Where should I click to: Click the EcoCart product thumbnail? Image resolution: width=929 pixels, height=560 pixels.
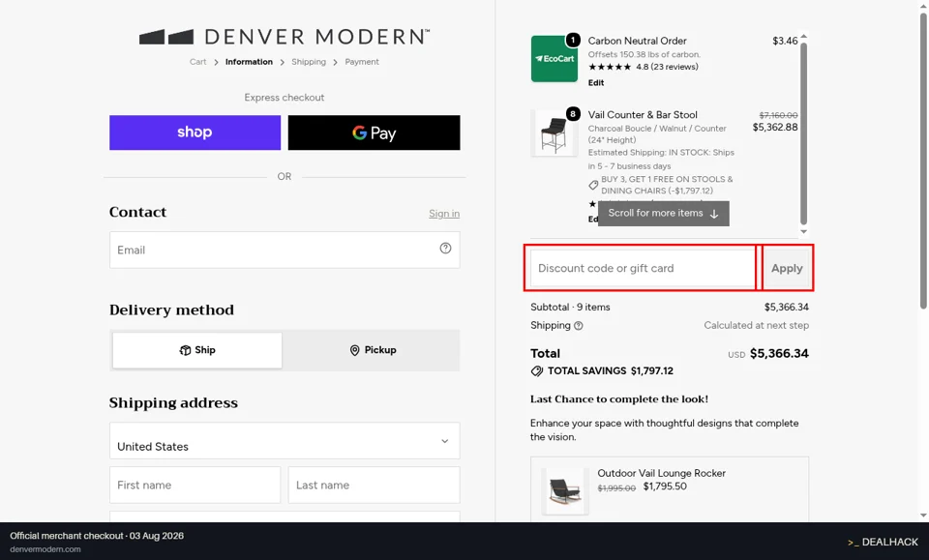tap(554, 59)
